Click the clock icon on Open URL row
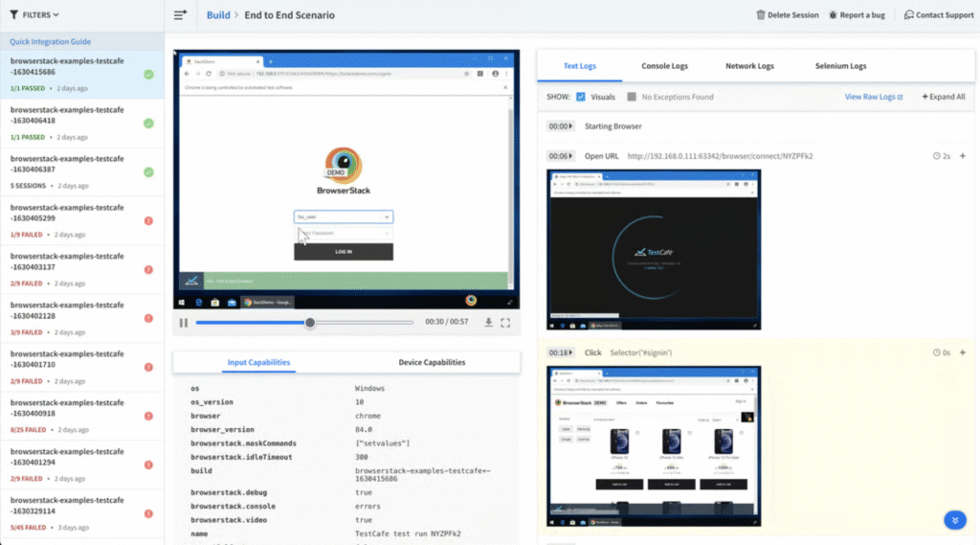The height and width of the screenshot is (545, 980). point(936,156)
